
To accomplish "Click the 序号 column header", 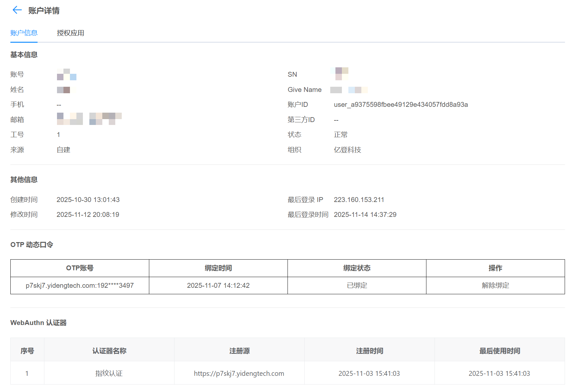I will (x=27, y=351).
